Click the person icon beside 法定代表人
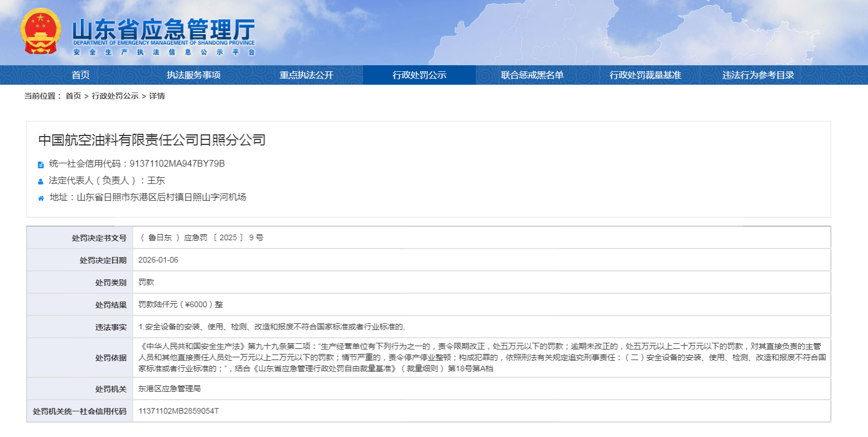Screen dimensions: 868x437 [x=41, y=181]
